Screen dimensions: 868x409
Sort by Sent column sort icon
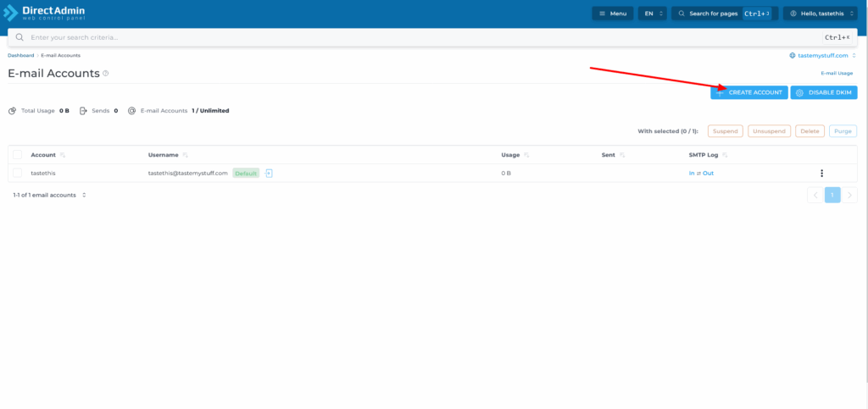pyautogui.click(x=622, y=156)
